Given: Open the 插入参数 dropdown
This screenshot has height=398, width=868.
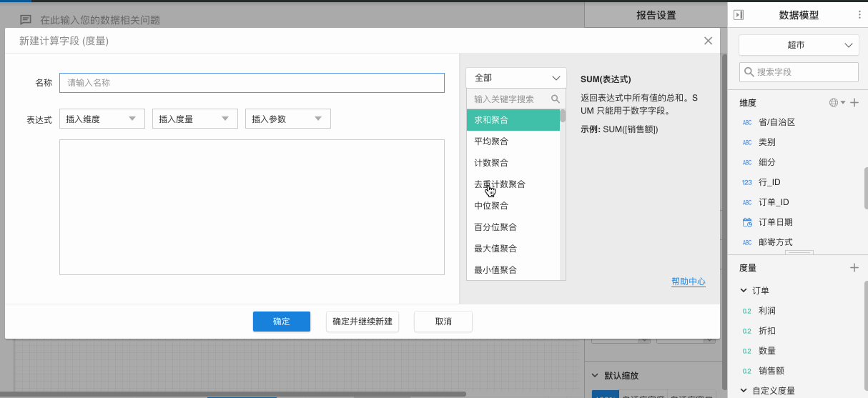Looking at the screenshot, I should point(288,119).
